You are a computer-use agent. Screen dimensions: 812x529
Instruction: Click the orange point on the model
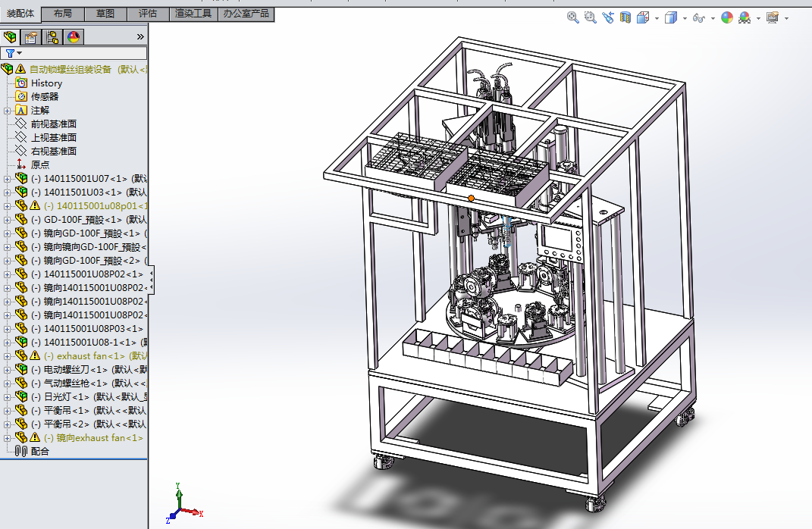click(x=471, y=199)
